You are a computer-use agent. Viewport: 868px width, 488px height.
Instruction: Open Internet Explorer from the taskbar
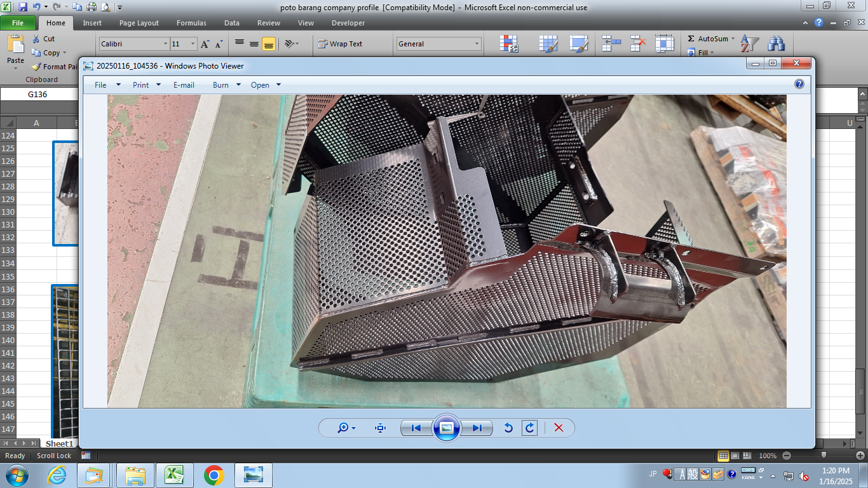(57, 475)
